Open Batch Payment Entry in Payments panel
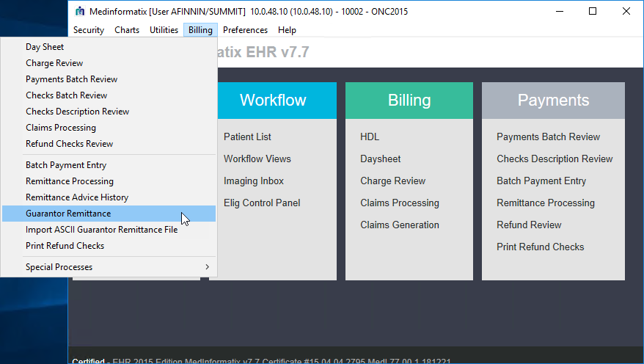Image resolution: width=644 pixels, height=364 pixels. [x=541, y=181]
